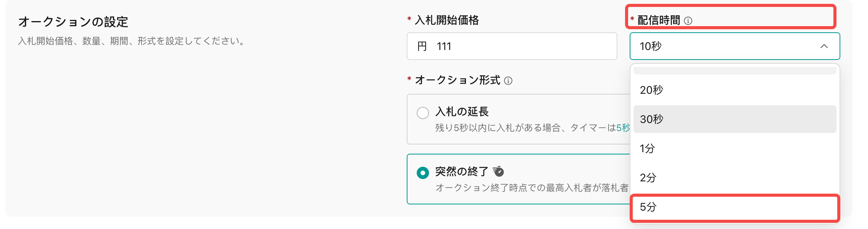The width and height of the screenshot is (868, 229).
Task: Click the 円 currency prefix symbol
Action: tap(422, 46)
